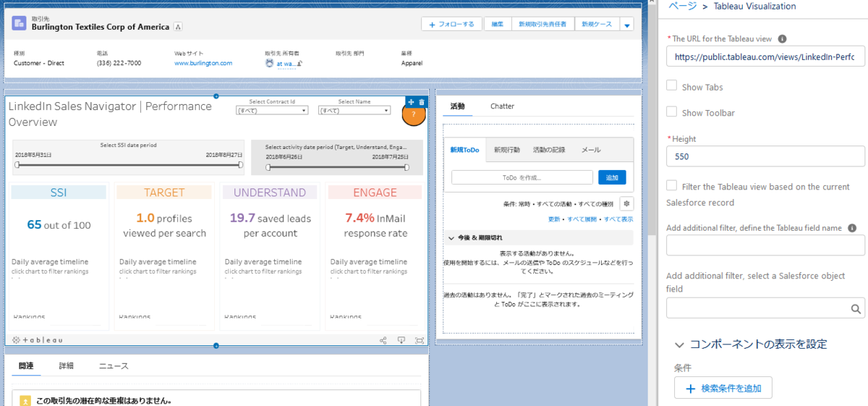The width and height of the screenshot is (868, 406).
Task: Click the ENGAGE header tile
Action: [x=375, y=193]
